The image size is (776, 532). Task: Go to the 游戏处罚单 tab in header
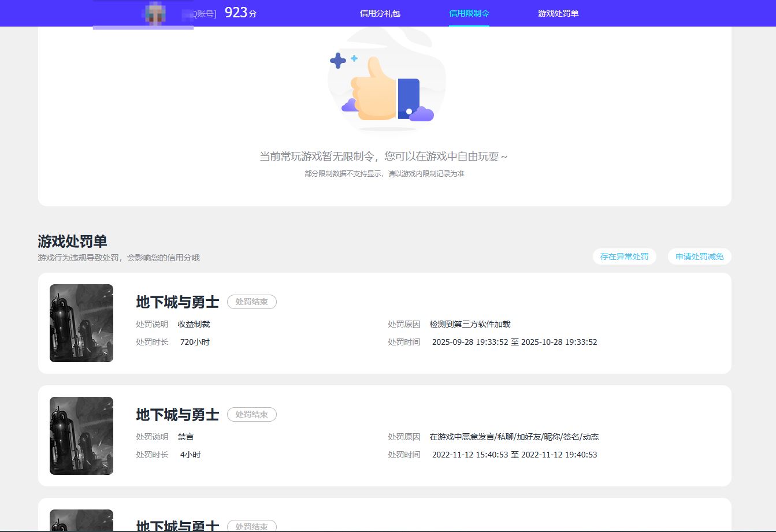[558, 13]
